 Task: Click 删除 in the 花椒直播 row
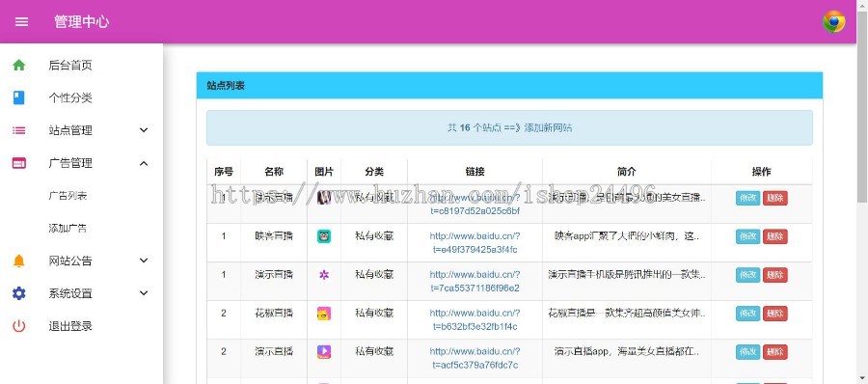(x=775, y=314)
